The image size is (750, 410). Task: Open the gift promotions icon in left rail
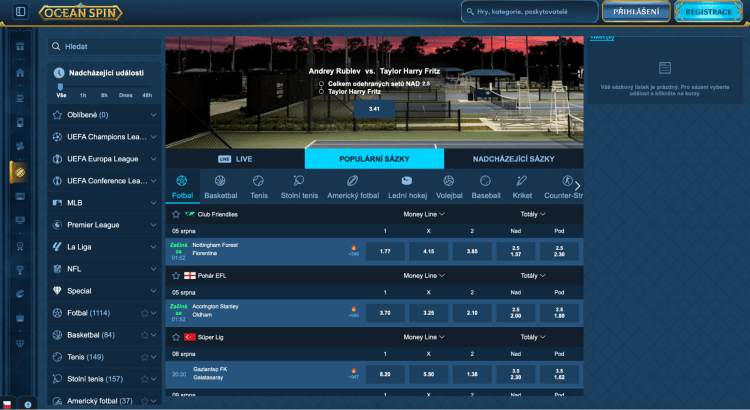tap(20, 47)
